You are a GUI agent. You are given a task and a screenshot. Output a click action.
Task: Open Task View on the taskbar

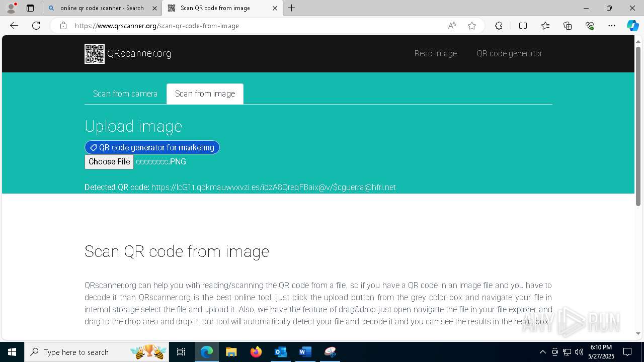click(x=181, y=352)
